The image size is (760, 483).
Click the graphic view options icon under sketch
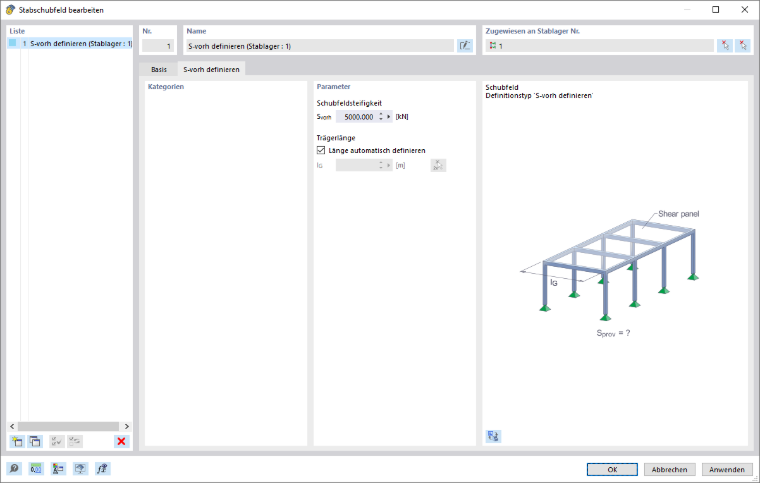(493, 436)
